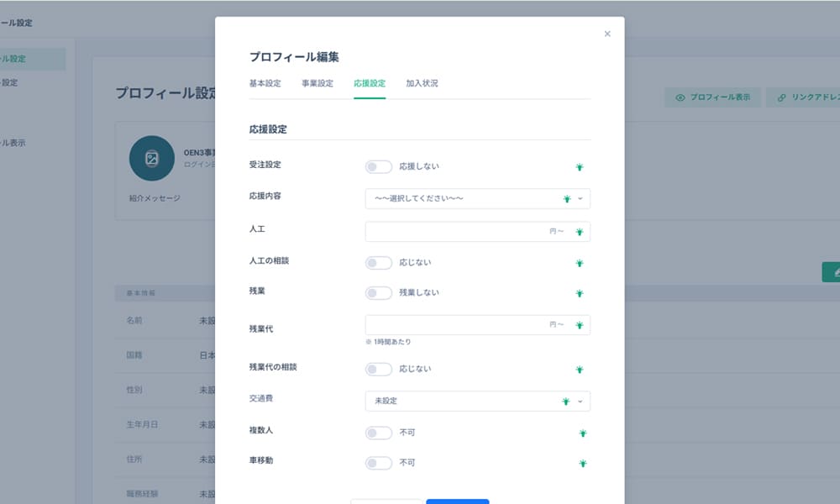Click the profile avatar image icon
Viewport: 840px width, 504px height.
pos(151,158)
